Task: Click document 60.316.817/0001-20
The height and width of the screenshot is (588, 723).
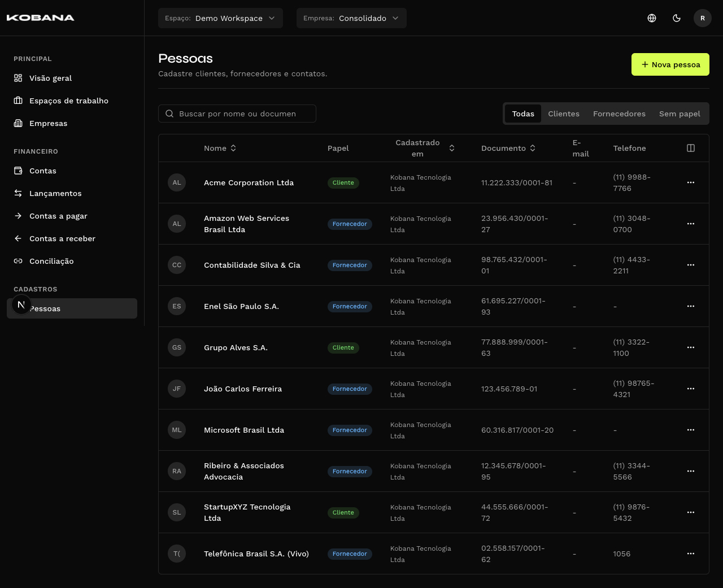Action: 517,430
